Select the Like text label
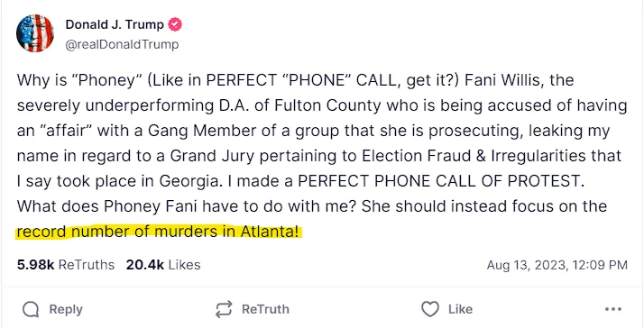Image resolution: width=644 pixels, height=328 pixels. coord(460,309)
